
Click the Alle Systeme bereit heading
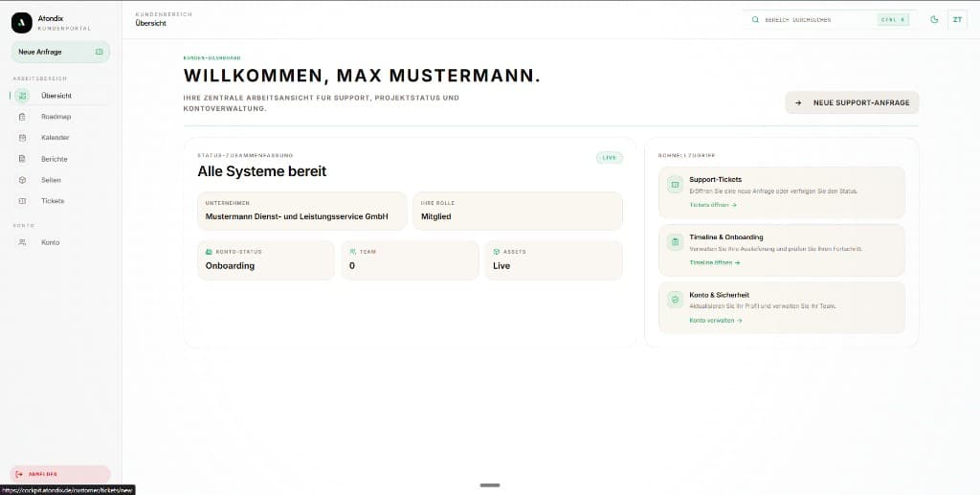click(x=262, y=171)
